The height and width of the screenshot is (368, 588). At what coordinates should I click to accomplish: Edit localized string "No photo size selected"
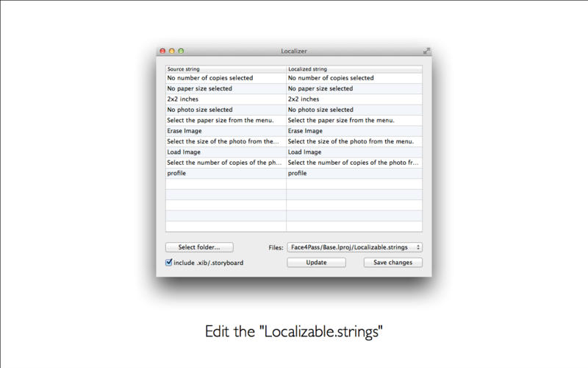(x=354, y=110)
